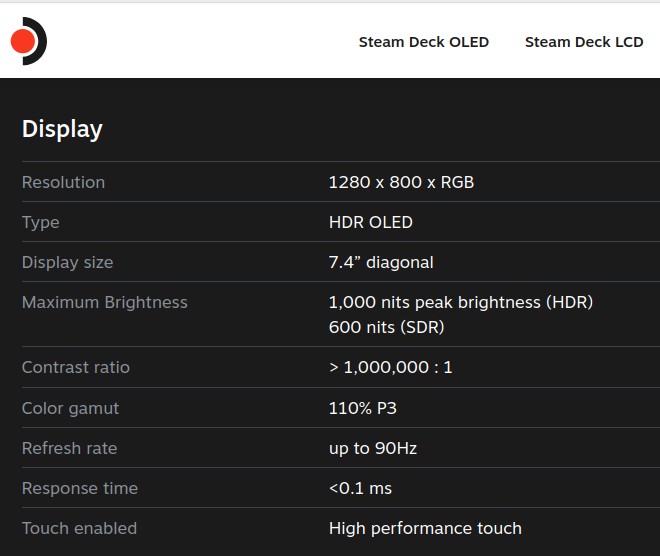Viewport: 660px width, 556px height.
Task: Click the Touch enabled label
Action: pos(80,528)
